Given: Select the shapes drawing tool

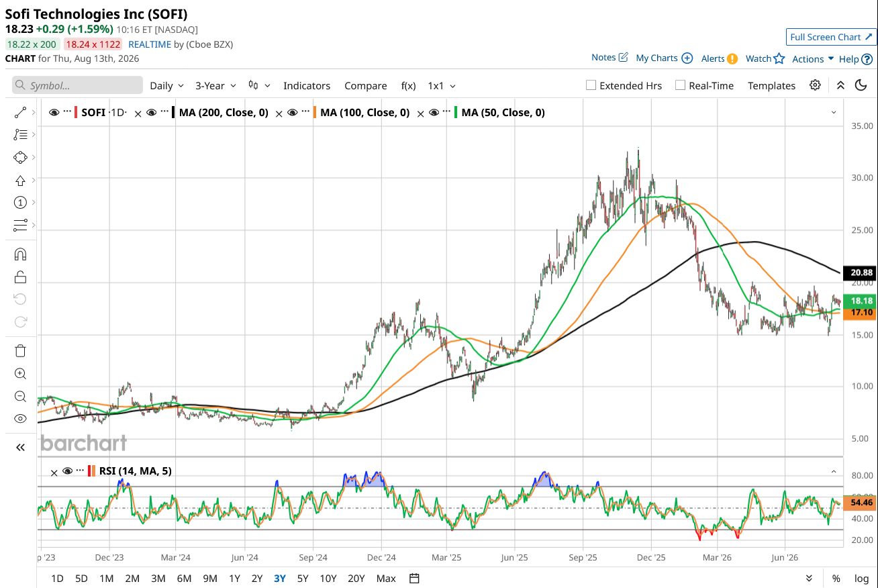Looking at the screenshot, I should coord(20,157).
